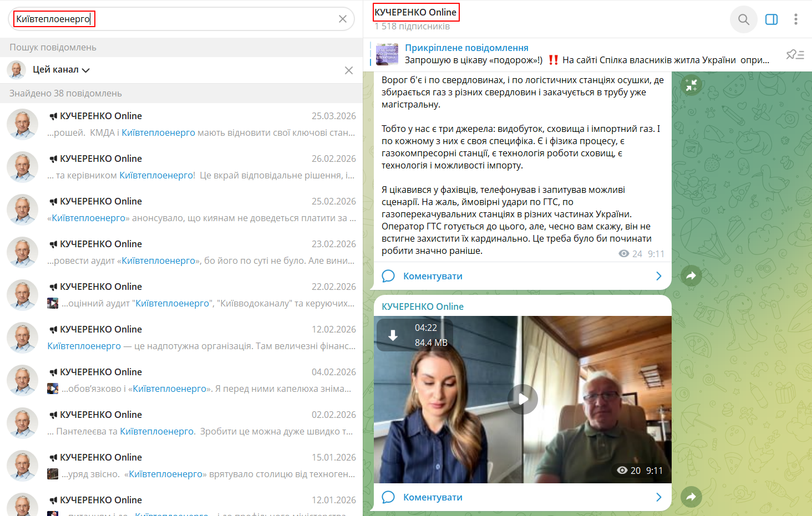Open search result dated 15.01.2026
The image size is (812, 516).
click(x=181, y=466)
